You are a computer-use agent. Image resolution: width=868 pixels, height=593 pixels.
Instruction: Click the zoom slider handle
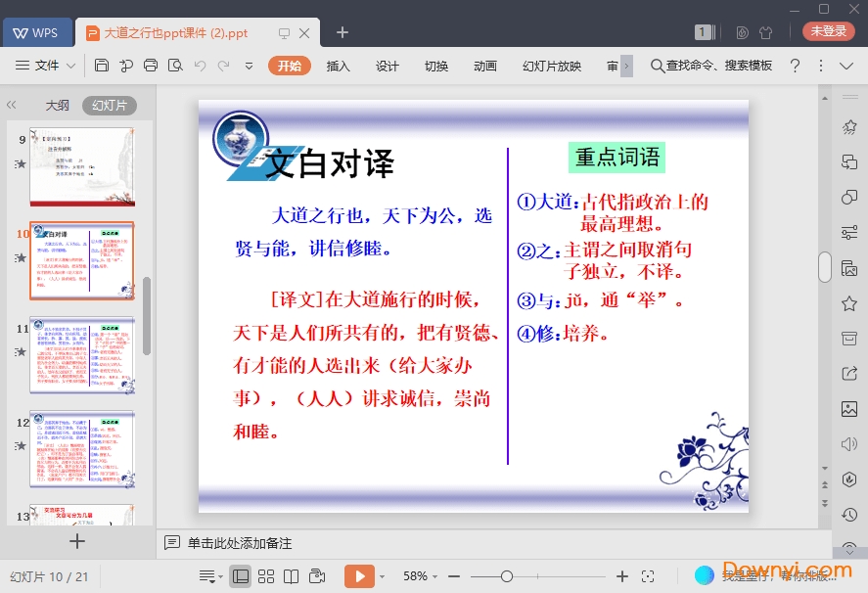click(x=507, y=576)
